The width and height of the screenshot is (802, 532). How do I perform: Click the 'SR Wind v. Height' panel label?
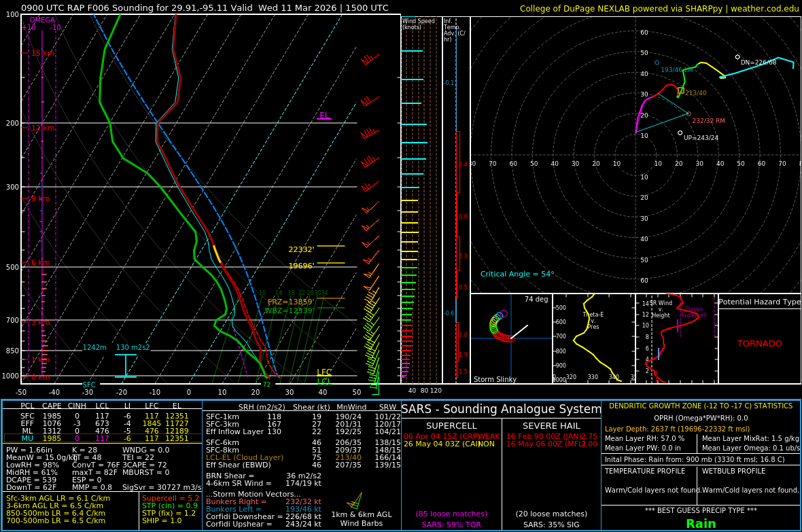point(661,309)
